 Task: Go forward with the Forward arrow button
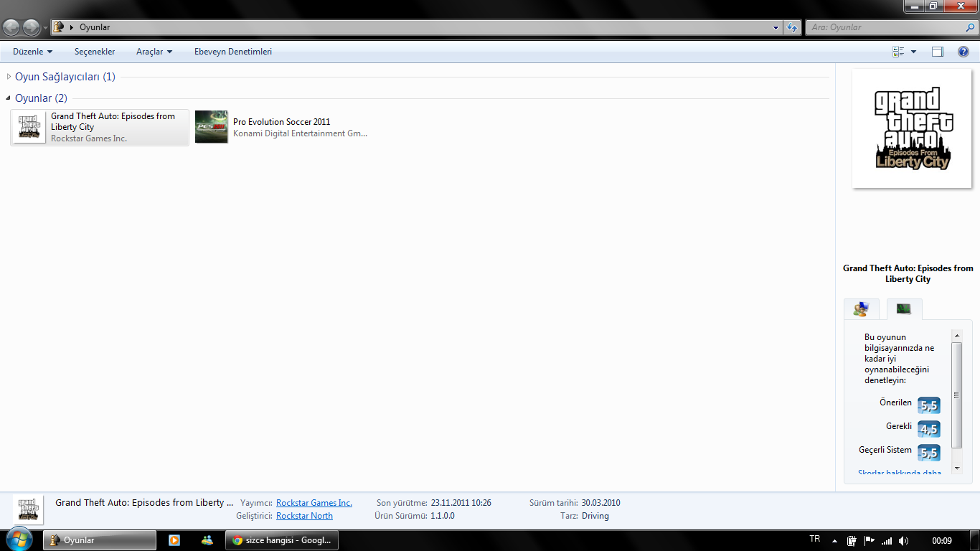[32, 27]
